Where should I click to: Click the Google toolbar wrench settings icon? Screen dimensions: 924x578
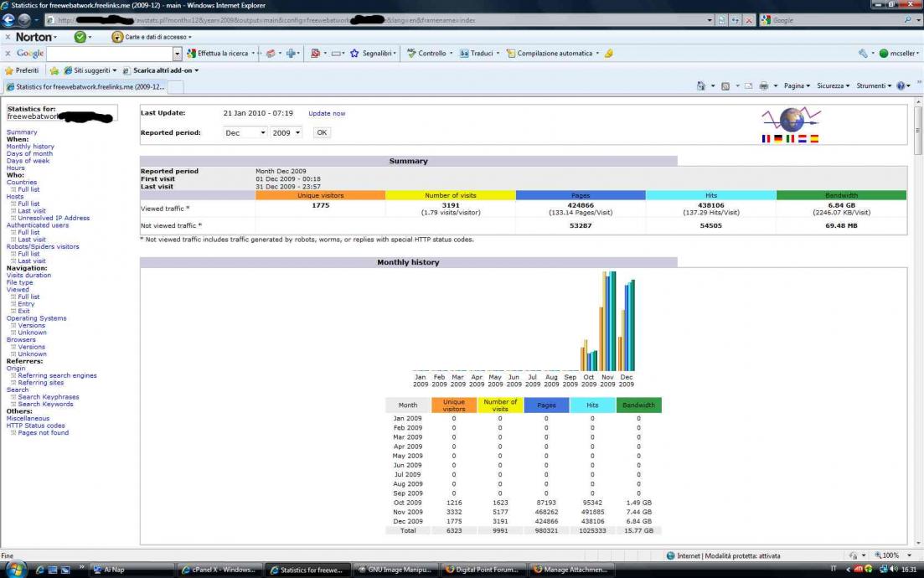click(x=863, y=54)
